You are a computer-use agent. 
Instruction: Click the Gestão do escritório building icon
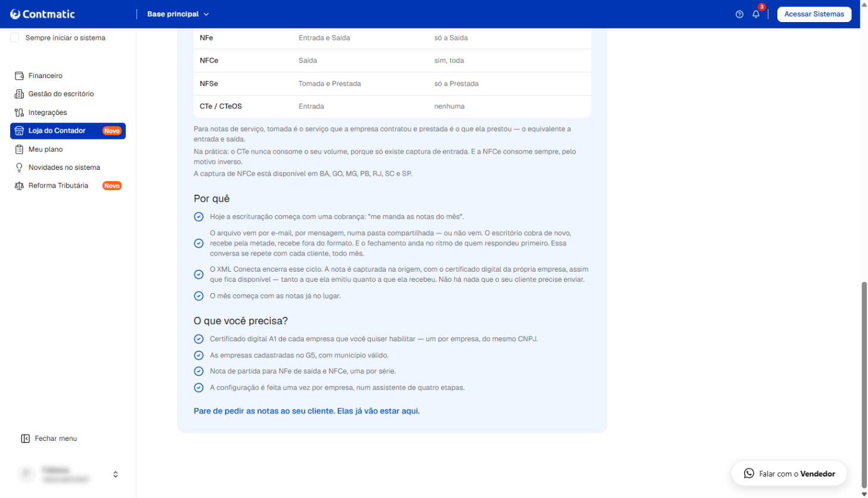pos(18,94)
